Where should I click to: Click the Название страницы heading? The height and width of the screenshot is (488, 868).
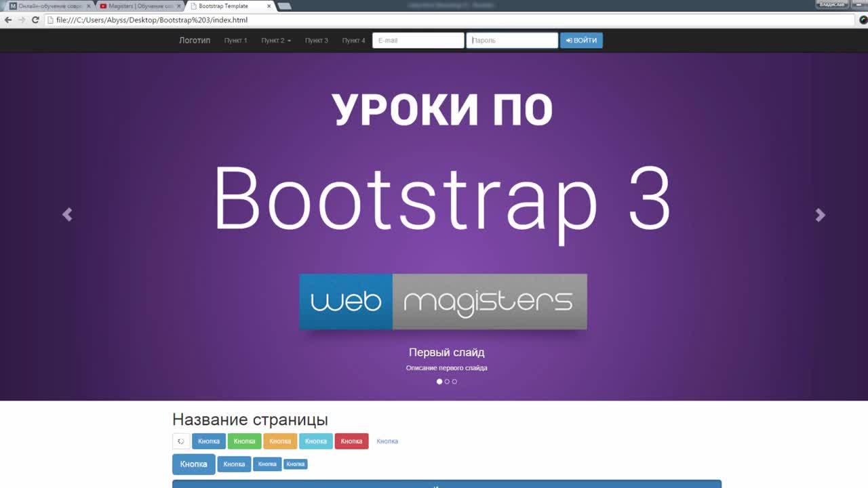pyautogui.click(x=250, y=420)
